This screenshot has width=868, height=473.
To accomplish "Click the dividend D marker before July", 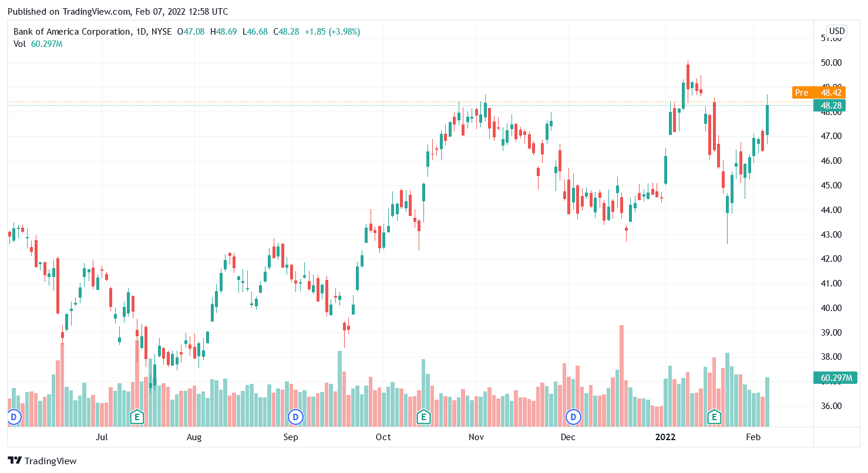I will [x=14, y=417].
